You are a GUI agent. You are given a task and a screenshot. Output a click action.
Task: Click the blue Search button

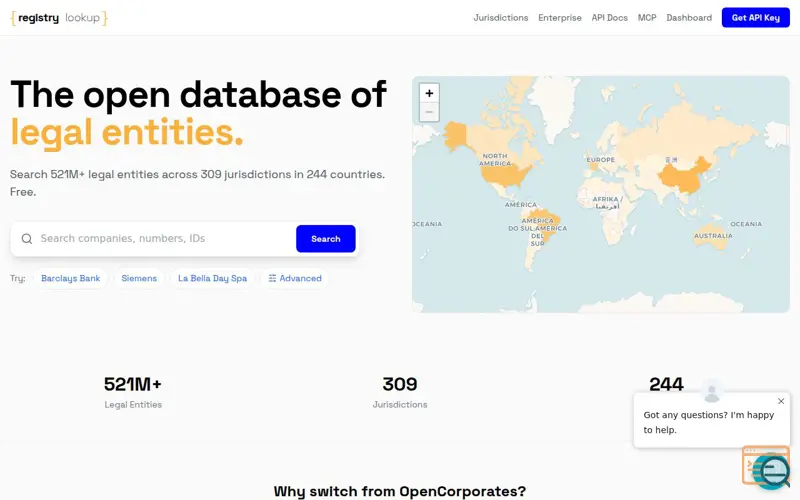point(326,239)
